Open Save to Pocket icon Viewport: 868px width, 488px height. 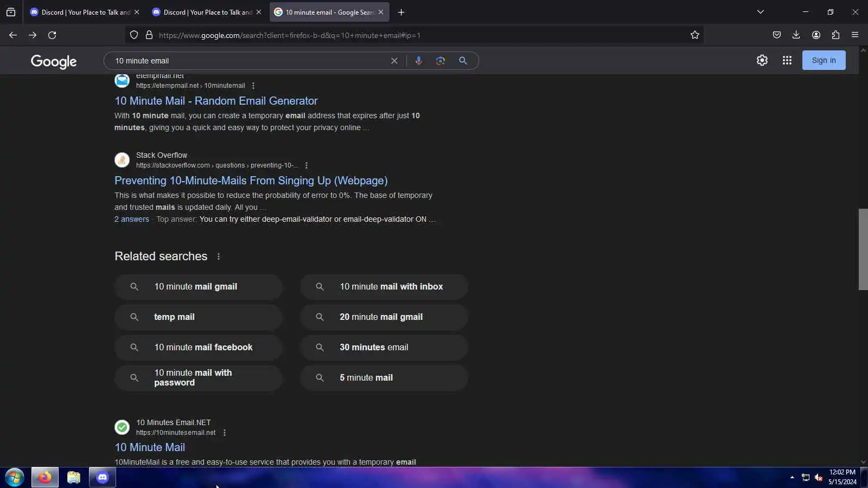pos(777,35)
